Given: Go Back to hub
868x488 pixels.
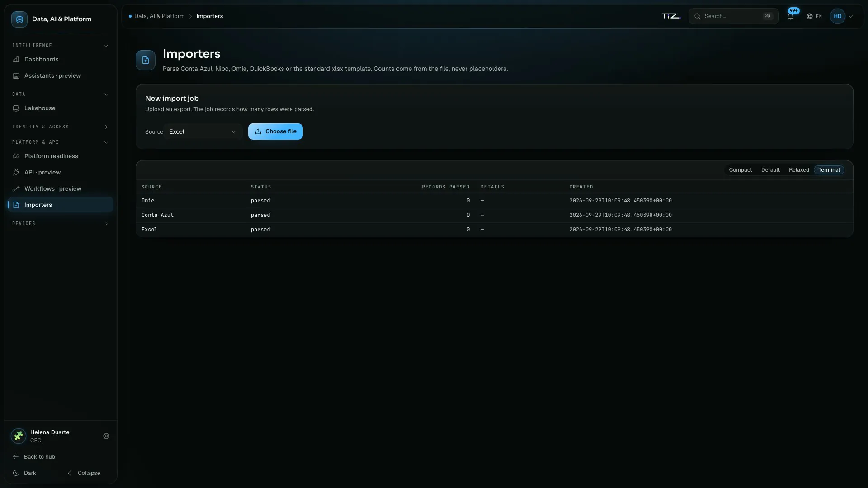Looking at the screenshot, I should pyautogui.click(x=34, y=457).
